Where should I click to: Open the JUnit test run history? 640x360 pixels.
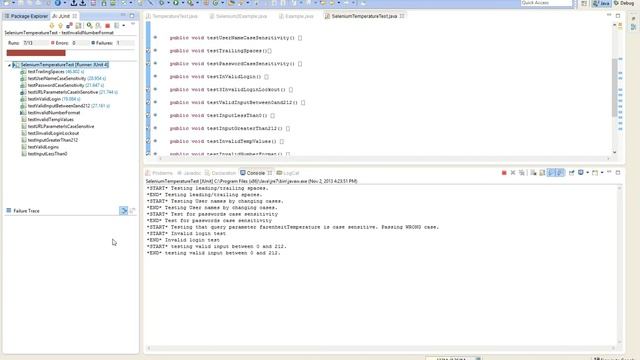pos(116,26)
